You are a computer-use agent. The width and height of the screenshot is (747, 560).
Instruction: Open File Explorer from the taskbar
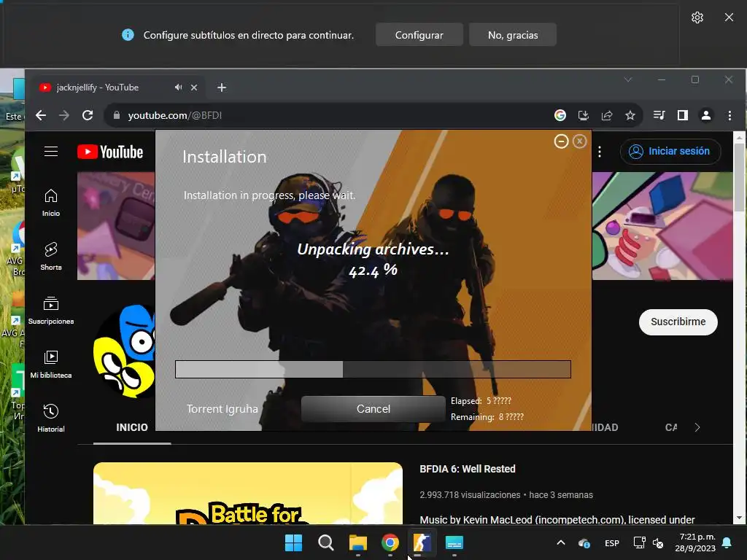[x=357, y=542]
